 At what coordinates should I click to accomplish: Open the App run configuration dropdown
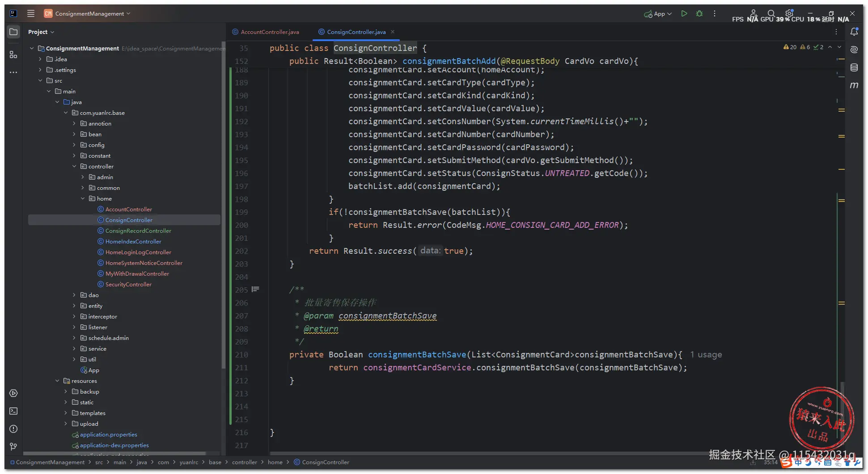[x=658, y=14]
